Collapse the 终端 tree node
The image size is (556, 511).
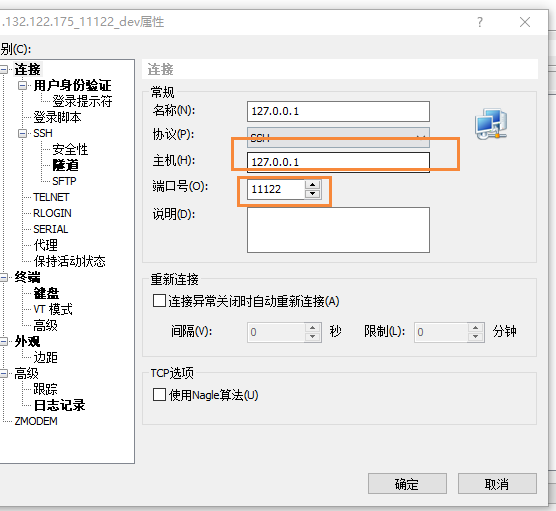4,277
